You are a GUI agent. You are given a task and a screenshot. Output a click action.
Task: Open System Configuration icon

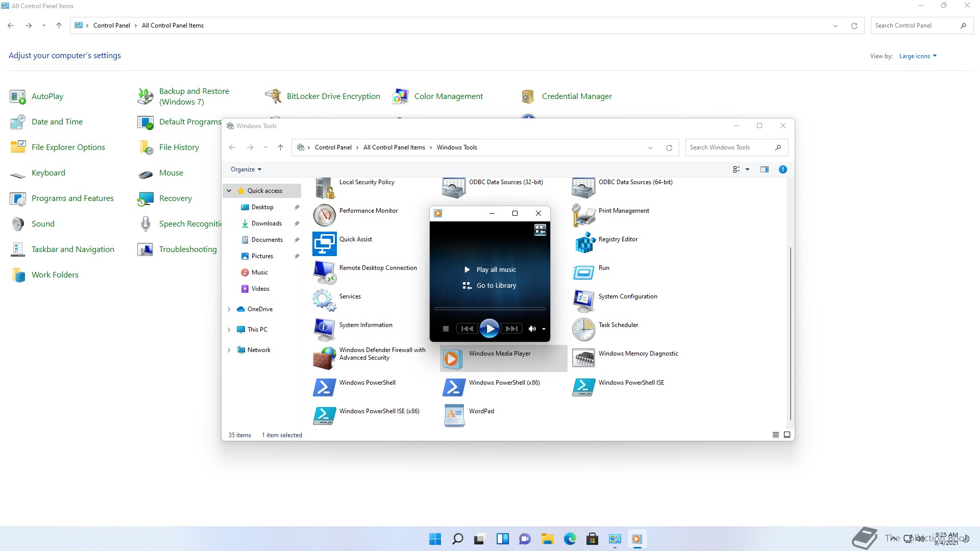(583, 301)
